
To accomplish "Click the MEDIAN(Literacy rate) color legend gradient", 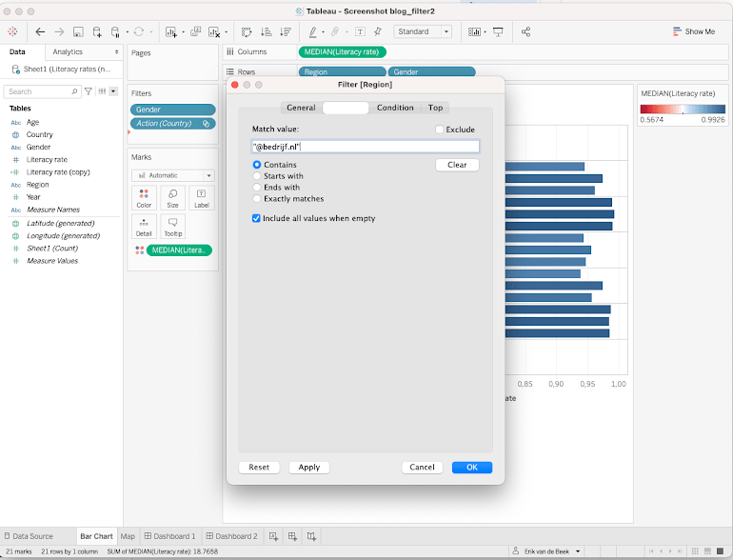I will point(682,110).
